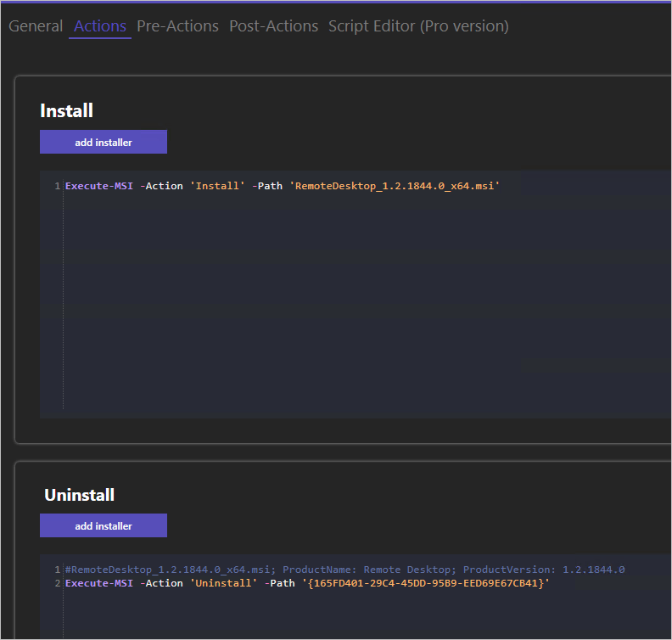Viewport: 672px width, 640px height.
Task: Click add installer under Uninstall
Action: pos(104,525)
